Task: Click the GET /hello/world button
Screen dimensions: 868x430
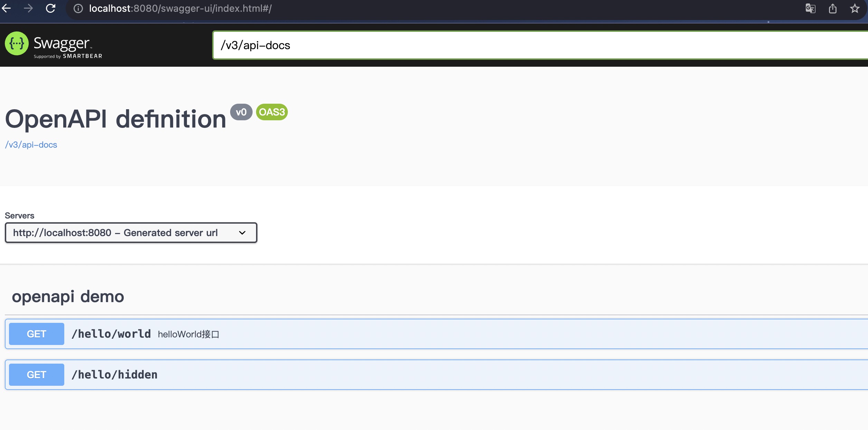Action: click(36, 334)
